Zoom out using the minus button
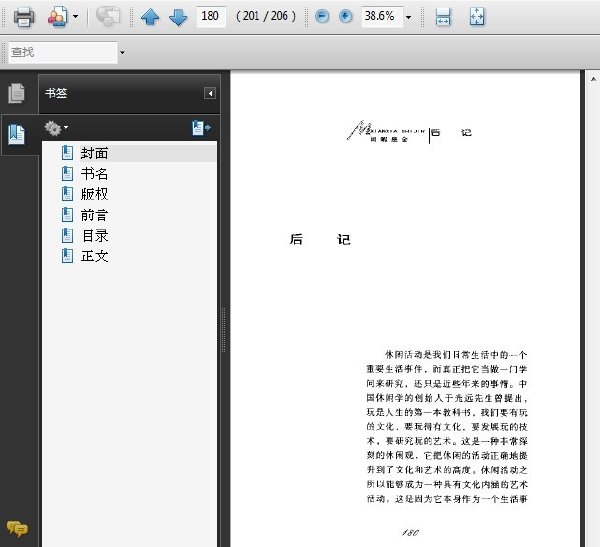 322,16
